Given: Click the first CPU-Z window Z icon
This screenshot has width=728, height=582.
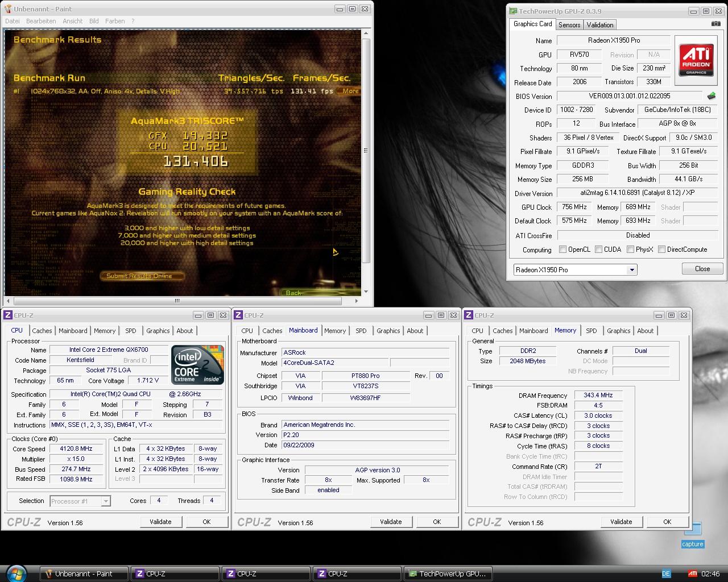Looking at the screenshot, I should (x=9, y=315).
